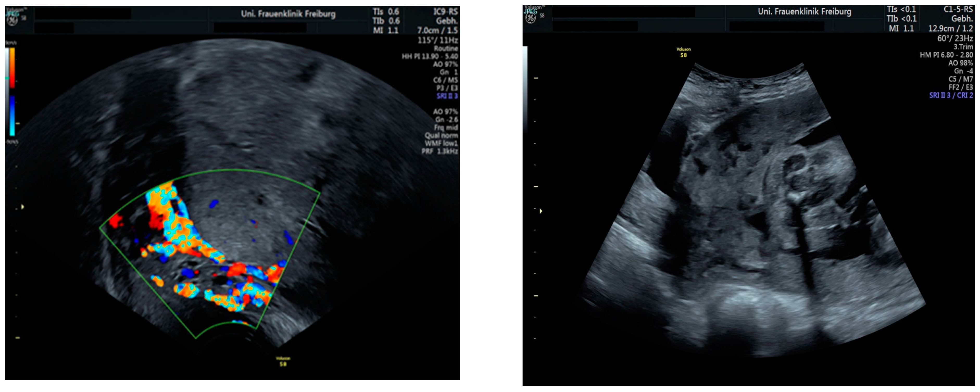Click the C1-5-RS probe label
Image resolution: width=980 pixels, height=392 pixels.
(x=958, y=9)
